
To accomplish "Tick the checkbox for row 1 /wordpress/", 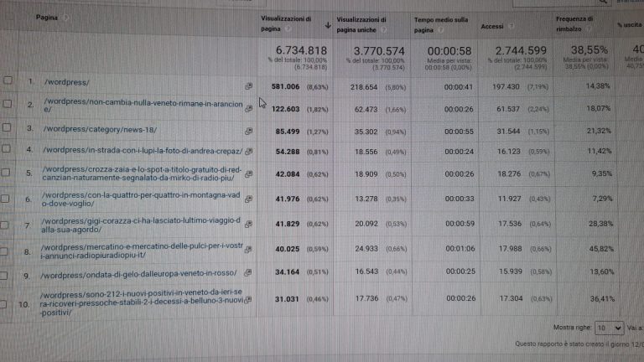I will coord(8,81).
